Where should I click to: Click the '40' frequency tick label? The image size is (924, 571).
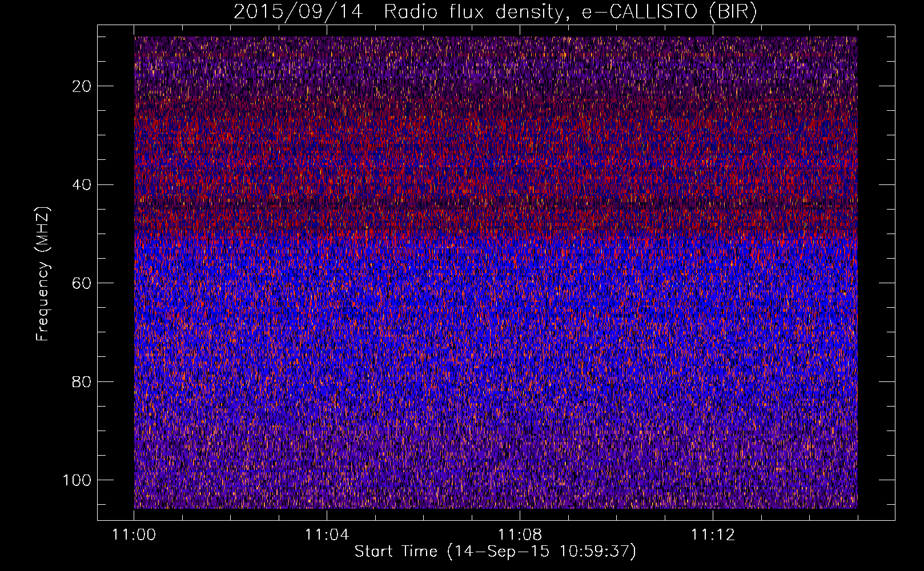82,185
